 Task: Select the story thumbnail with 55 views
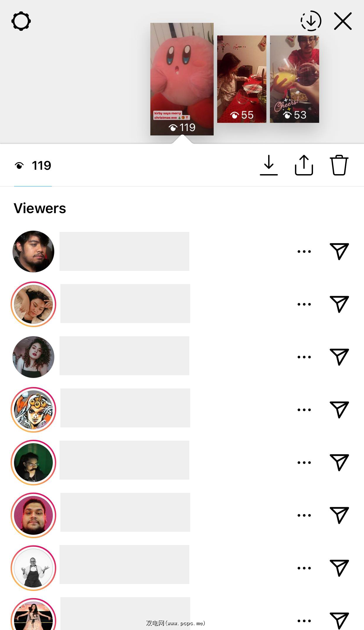(x=241, y=79)
